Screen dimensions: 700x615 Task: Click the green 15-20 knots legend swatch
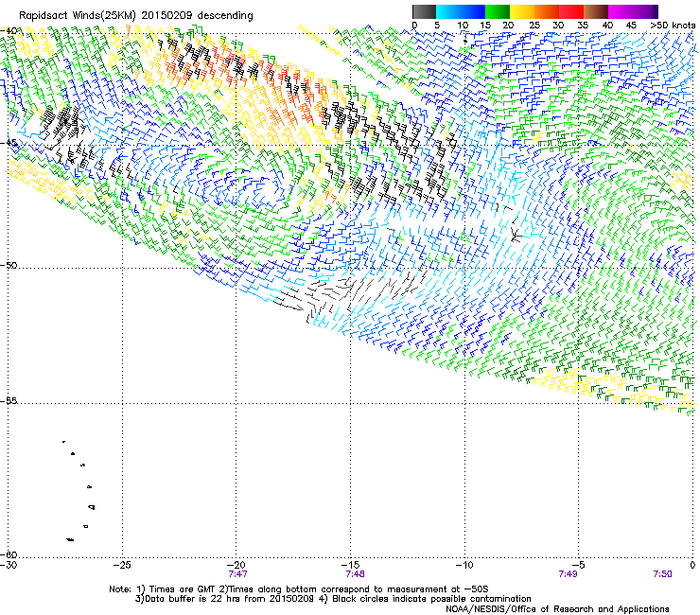click(x=498, y=11)
